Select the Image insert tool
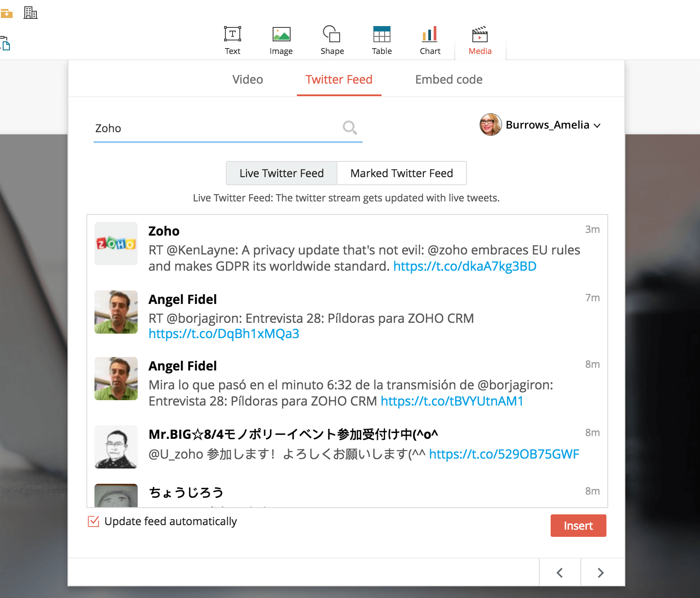 click(281, 40)
